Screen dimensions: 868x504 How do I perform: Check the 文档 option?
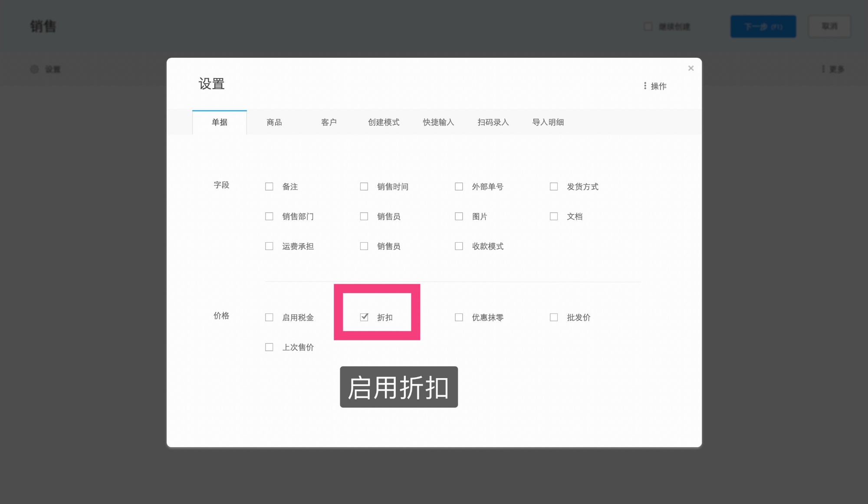click(x=554, y=216)
